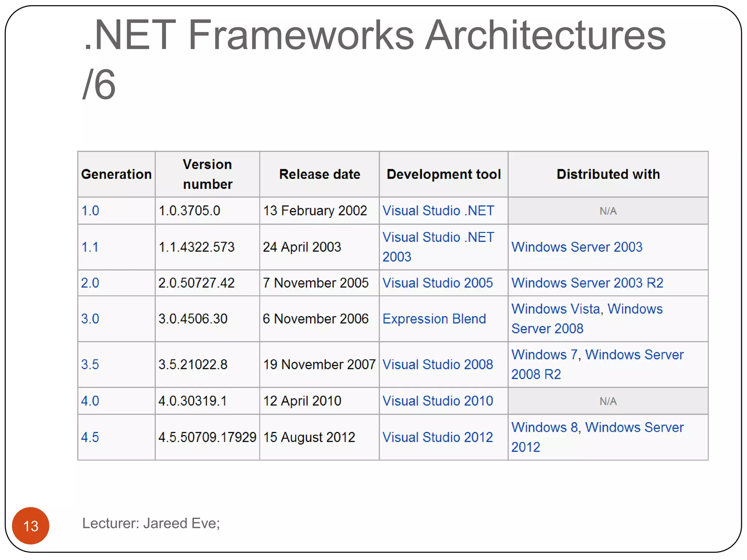
Task: Select version number 4.0.30319.1
Action: tap(193, 401)
